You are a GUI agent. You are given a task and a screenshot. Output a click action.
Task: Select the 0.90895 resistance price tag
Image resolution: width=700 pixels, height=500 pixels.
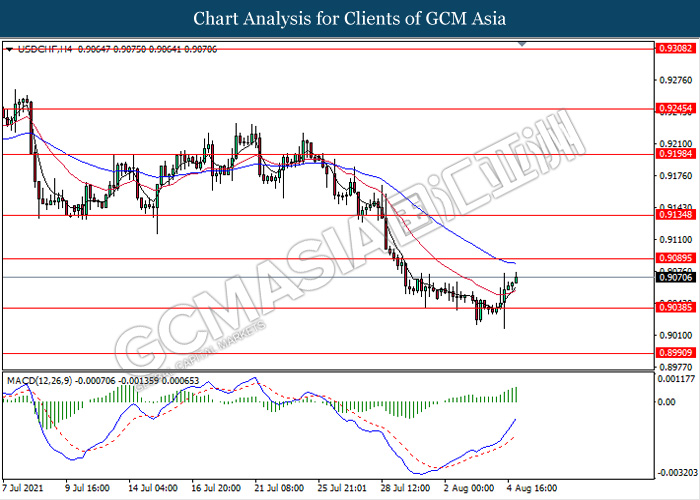[672, 259]
